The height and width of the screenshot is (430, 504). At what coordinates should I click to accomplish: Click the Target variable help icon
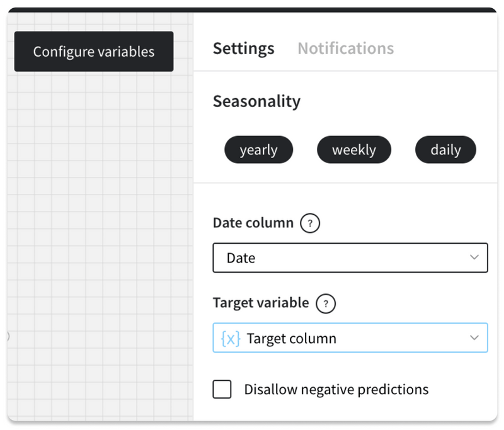pyautogui.click(x=326, y=303)
